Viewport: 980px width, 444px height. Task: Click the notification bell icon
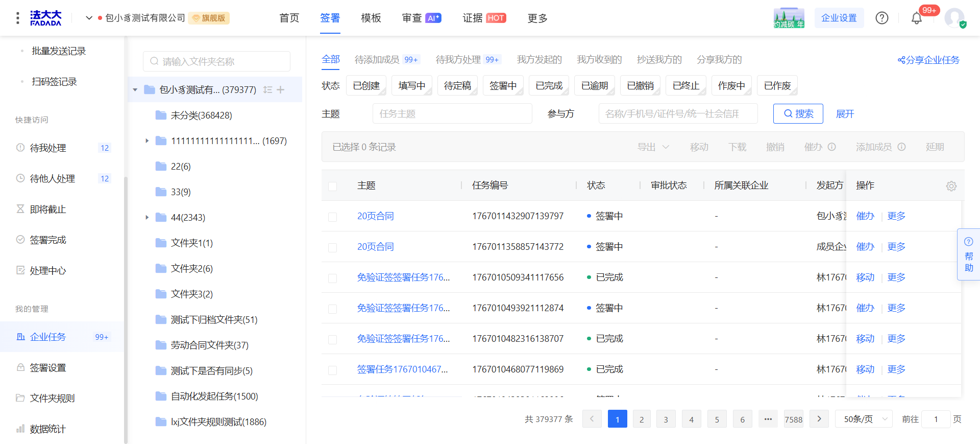[917, 18]
